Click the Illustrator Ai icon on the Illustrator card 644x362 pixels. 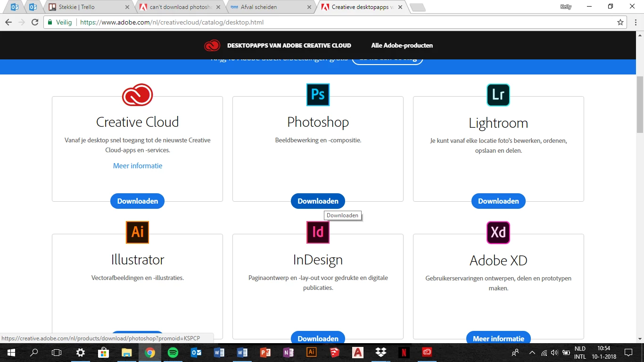pos(137,232)
